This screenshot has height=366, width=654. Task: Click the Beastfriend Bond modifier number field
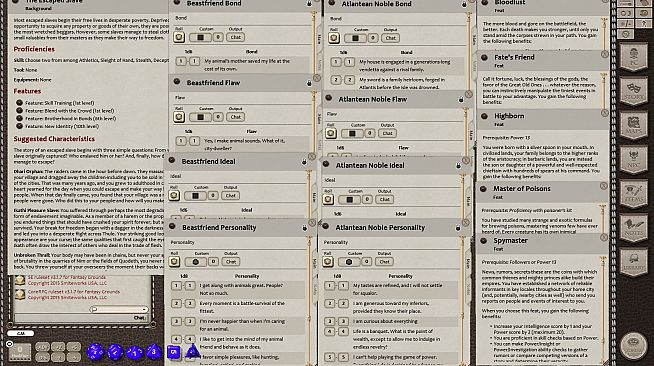click(x=218, y=37)
